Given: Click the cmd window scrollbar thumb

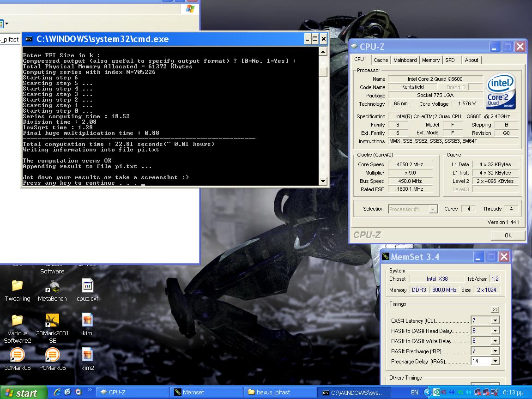Looking at the screenshot, I should click(x=323, y=72).
